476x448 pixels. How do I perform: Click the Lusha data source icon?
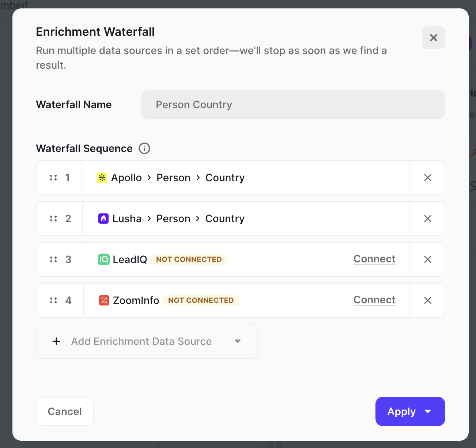[103, 219]
